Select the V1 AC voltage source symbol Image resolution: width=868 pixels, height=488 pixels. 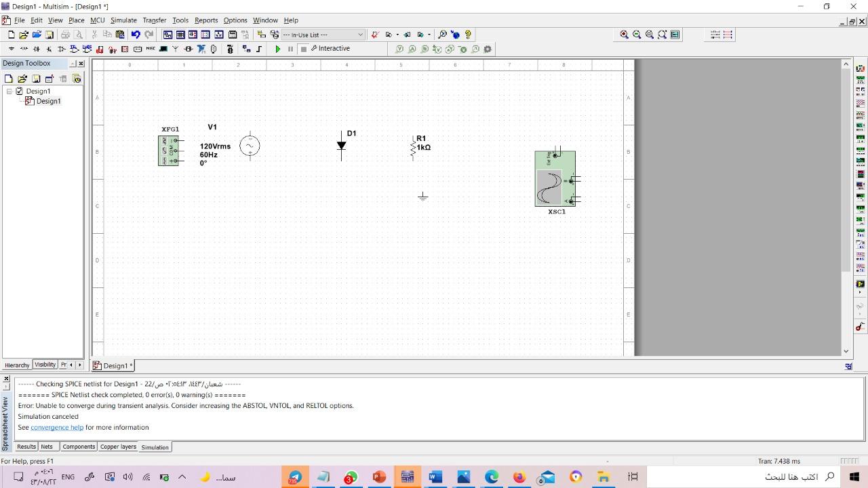[250, 146]
